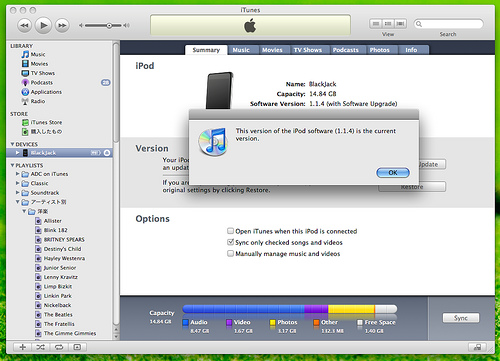Adjust the volume slider knob
This screenshot has width=500, height=361.
109,25
